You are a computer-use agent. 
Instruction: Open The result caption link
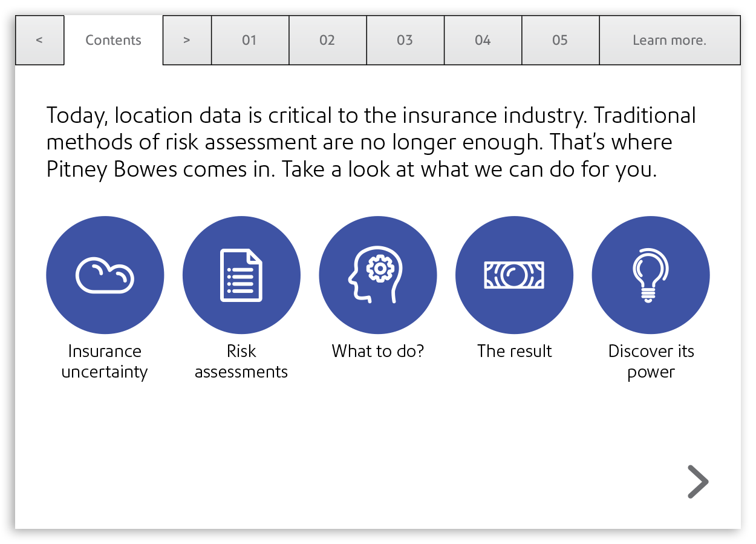pos(514,351)
